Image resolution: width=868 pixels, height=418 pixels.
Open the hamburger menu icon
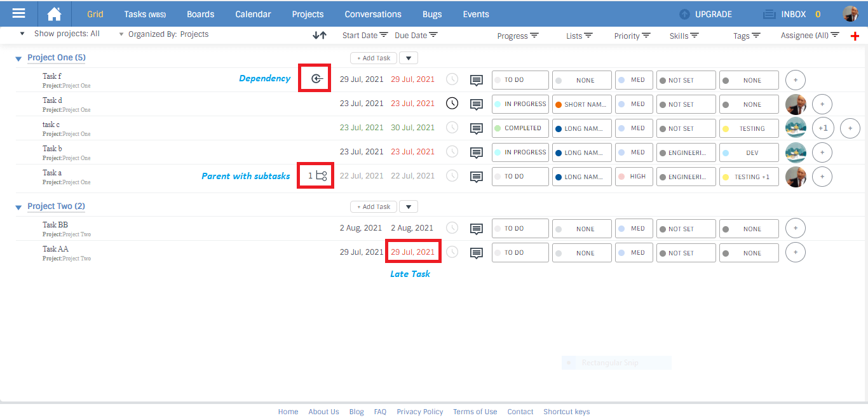pyautogui.click(x=19, y=13)
